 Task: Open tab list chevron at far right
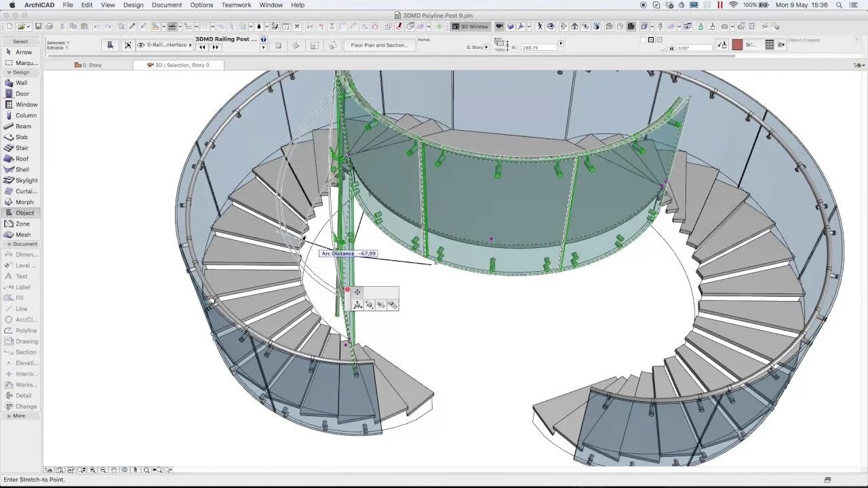point(862,65)
